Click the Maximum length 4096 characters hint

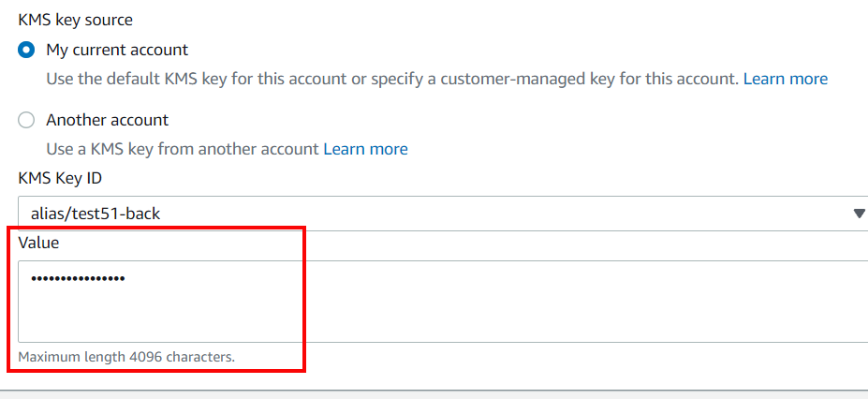125,357
